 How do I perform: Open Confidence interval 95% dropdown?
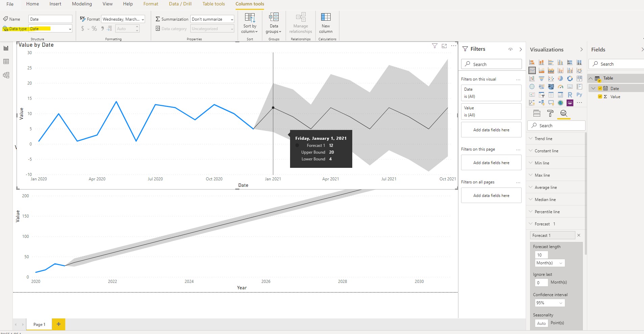[x=550, y=303]
